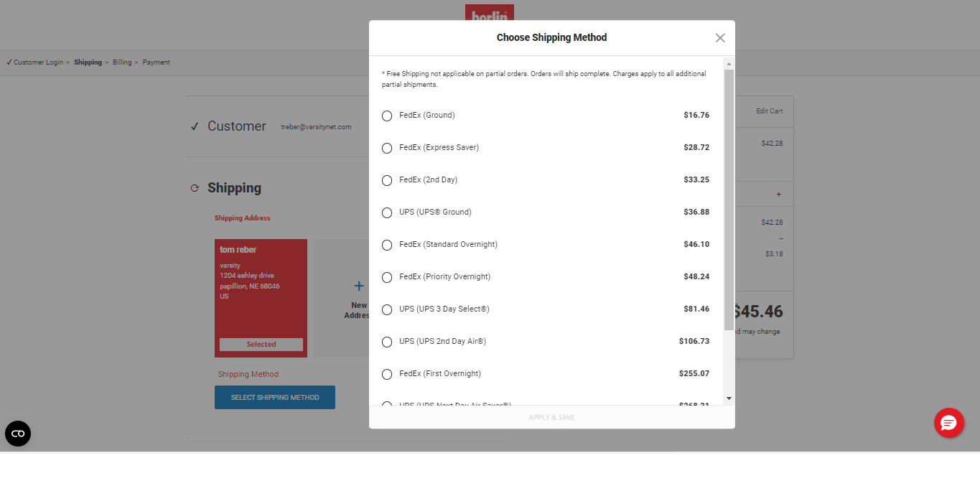
Task: Click the scroll up arrow in dialog
Action: tap(729, 62)
